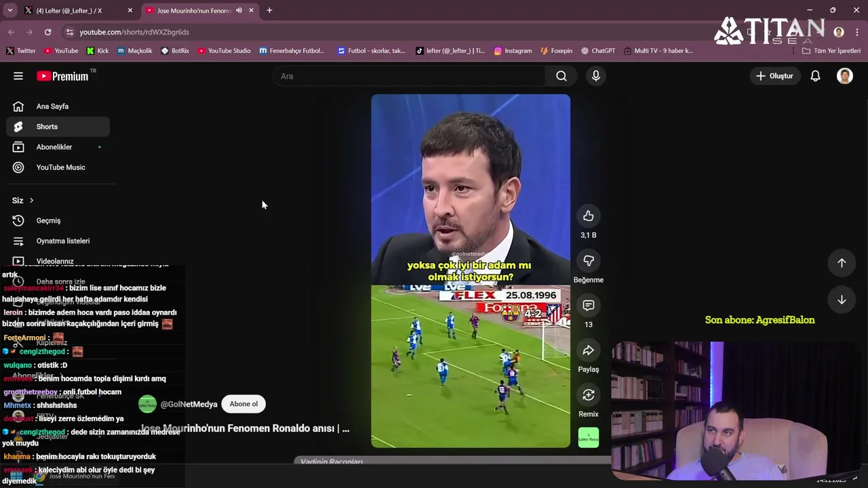Go to the previous Short arrow
The width and height of the screenshot is (868, 488).
[842, 263]
